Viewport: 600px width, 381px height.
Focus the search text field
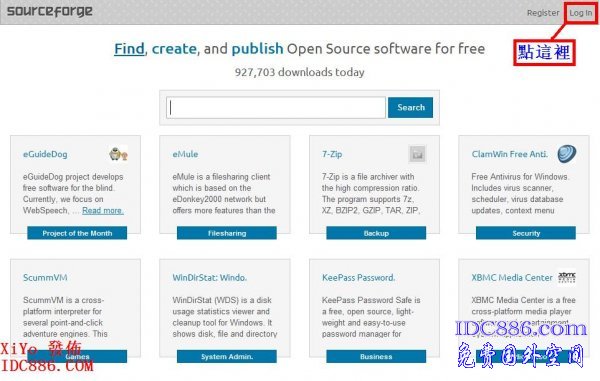coord(276,107)
